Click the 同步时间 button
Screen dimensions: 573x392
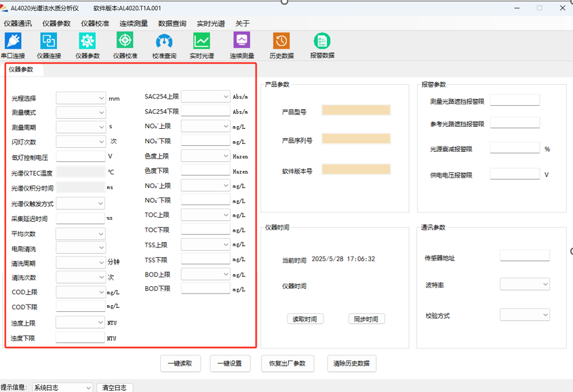(367, 319)
